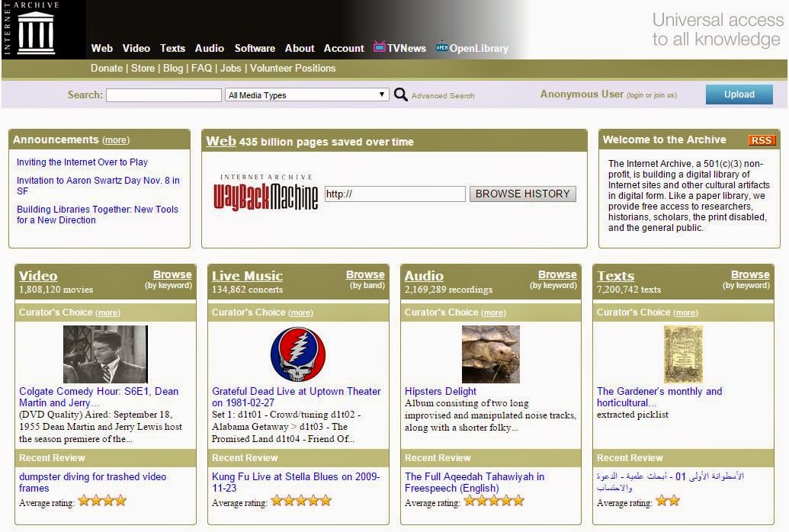Viewport: 789px width, 532px height.
Task: Click the Store link
Action: coord(143,68)
